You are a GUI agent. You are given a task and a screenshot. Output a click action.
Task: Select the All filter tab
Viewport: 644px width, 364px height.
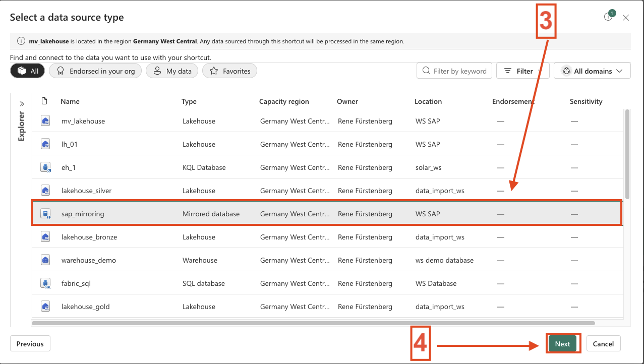tap(28, 71)
